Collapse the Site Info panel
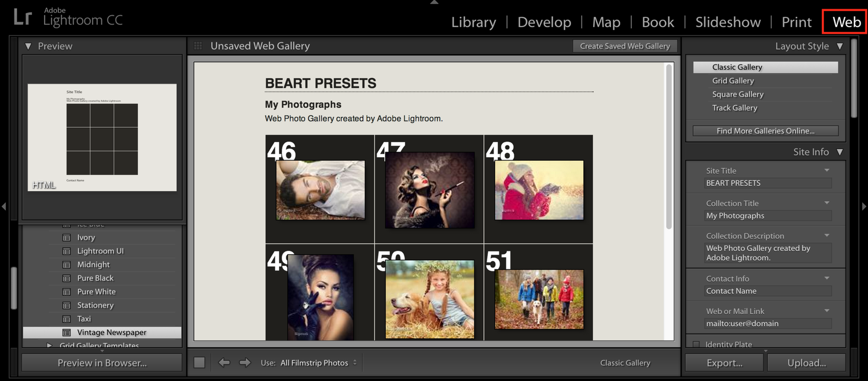 [x=839, y=151]
